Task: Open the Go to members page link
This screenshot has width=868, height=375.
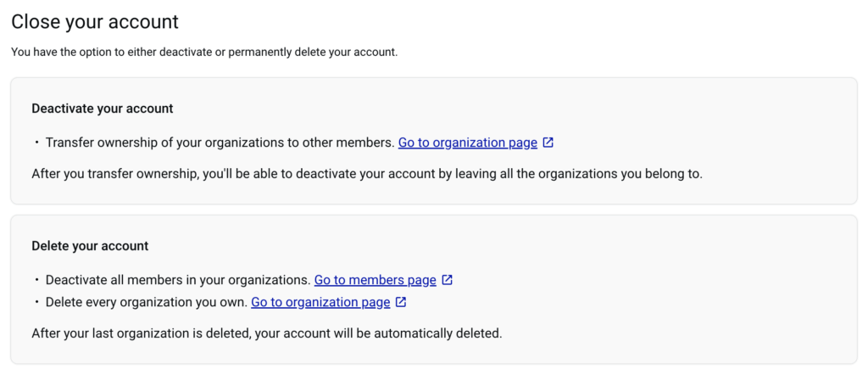Action: 375,280
